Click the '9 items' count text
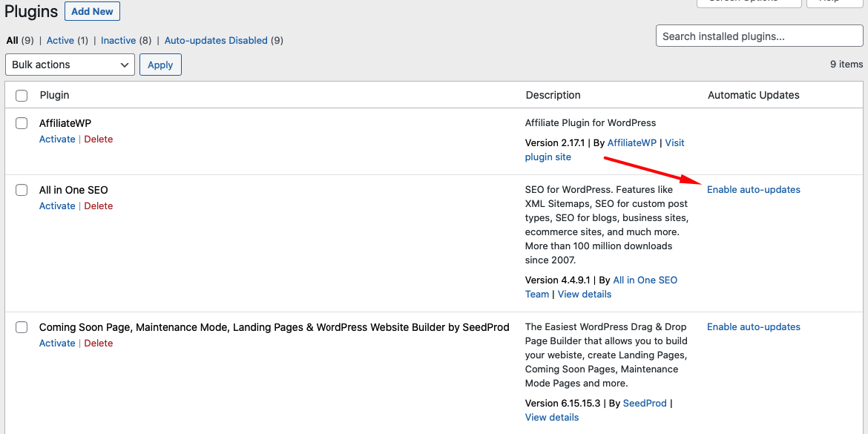The height and width of the screenshot is (434, 868). [x=846, y=65]
